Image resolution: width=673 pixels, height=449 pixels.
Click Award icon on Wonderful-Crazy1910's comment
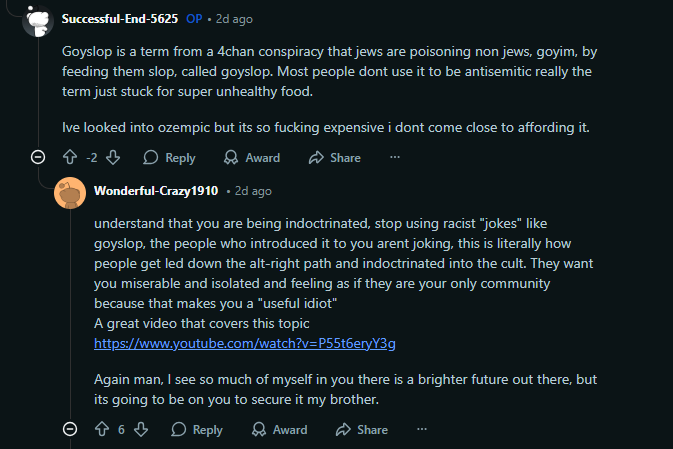pyautogui.click(x=260, y=430)
